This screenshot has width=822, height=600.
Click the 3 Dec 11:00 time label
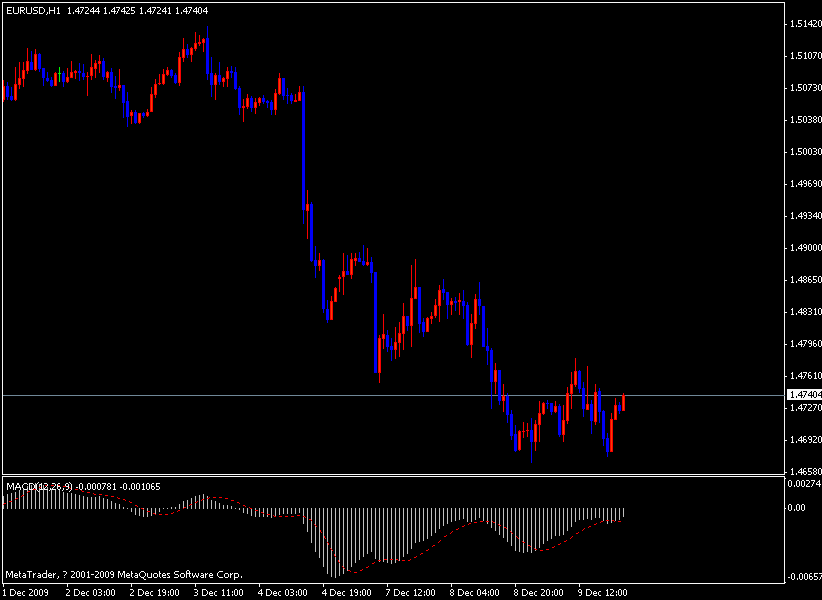219,593
